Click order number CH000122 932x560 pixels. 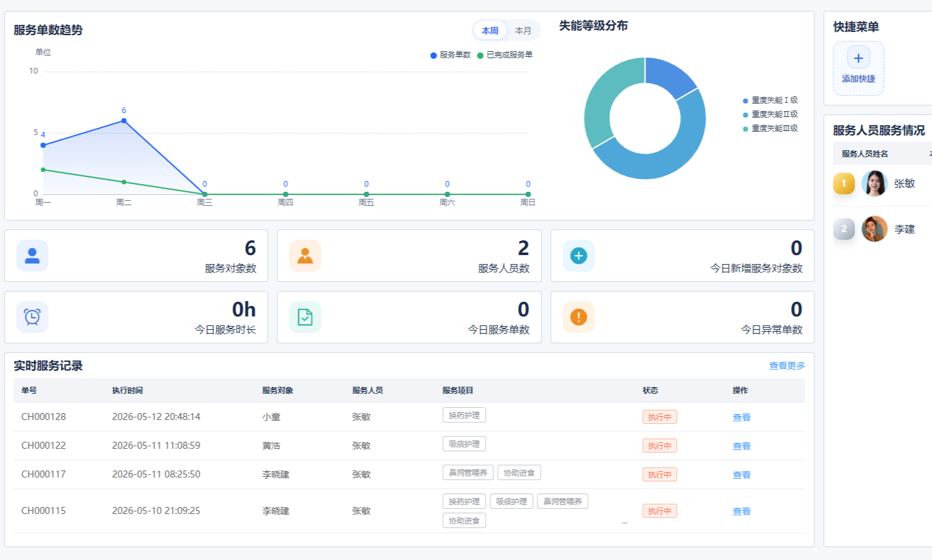point(43,446)
